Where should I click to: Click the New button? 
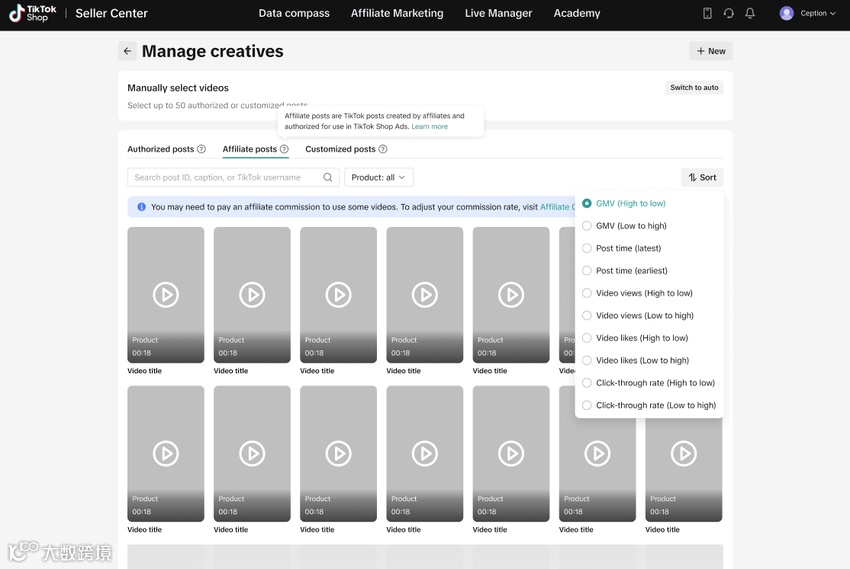point(711,51)
